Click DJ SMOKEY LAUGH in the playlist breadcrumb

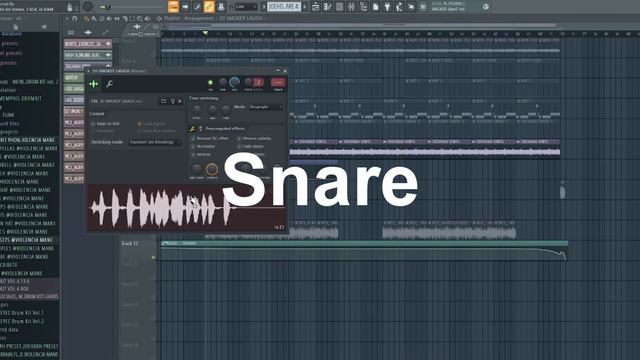pos(242,18)
